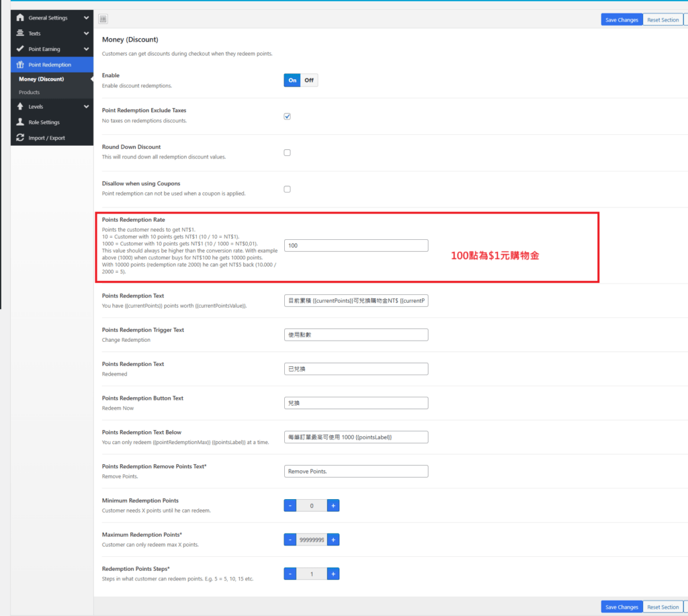688x616 pixels.
Task: Switch Enable toggle to Off
Action: (x=309, y=81)
